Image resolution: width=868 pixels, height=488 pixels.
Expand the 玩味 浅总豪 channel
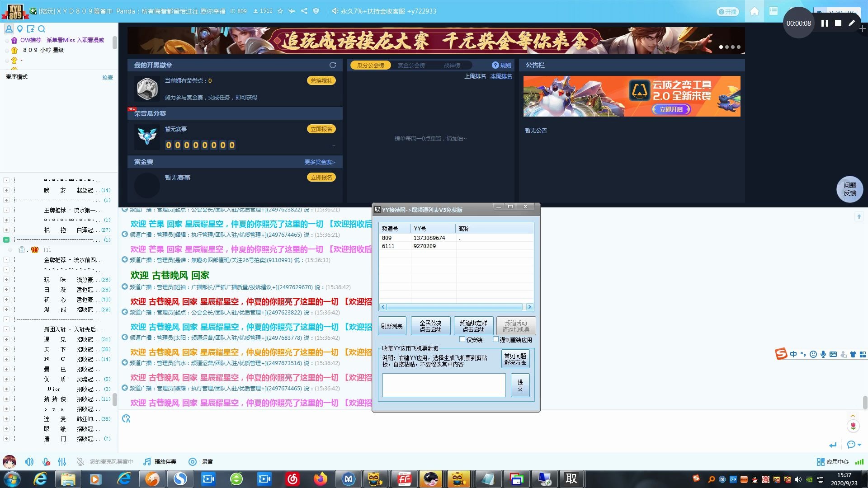coord(6,280)
